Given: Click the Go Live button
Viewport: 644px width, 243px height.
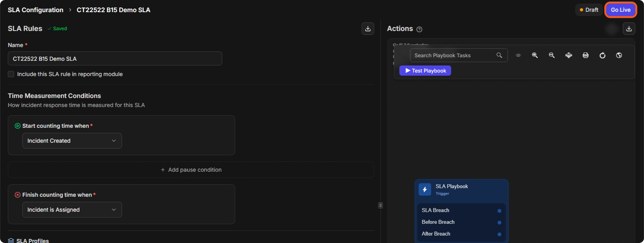Looking at the screenshot, I should click(621, 10).
